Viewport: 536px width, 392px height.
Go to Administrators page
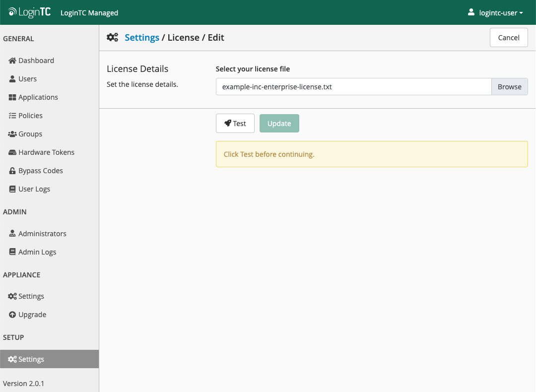[42, 234]
